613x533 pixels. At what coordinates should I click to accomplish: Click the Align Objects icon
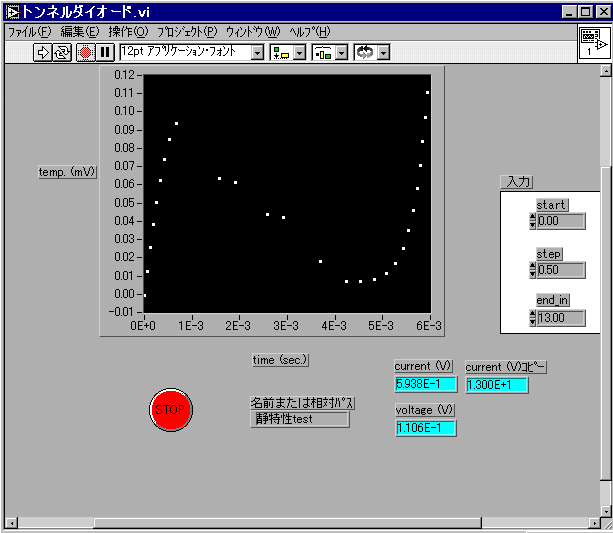point(281,52)
